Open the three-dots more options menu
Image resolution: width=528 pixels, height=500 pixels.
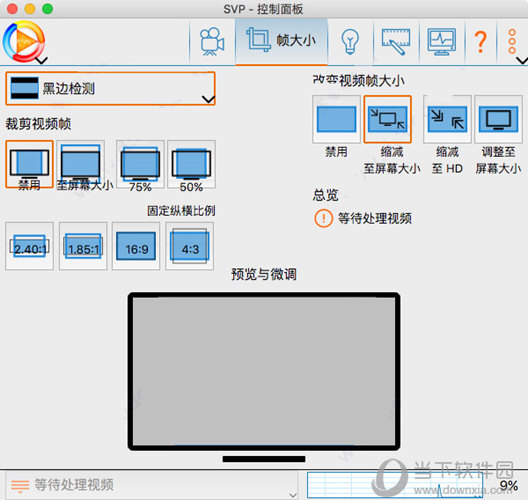pos(512,42)
